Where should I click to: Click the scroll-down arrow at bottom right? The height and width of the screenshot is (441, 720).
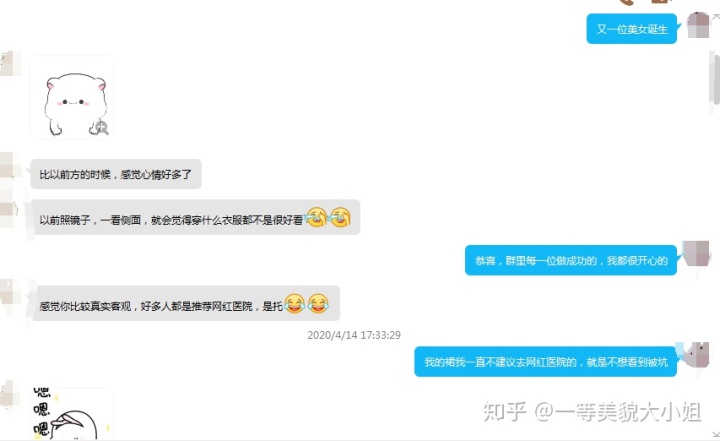pos(715,435)
